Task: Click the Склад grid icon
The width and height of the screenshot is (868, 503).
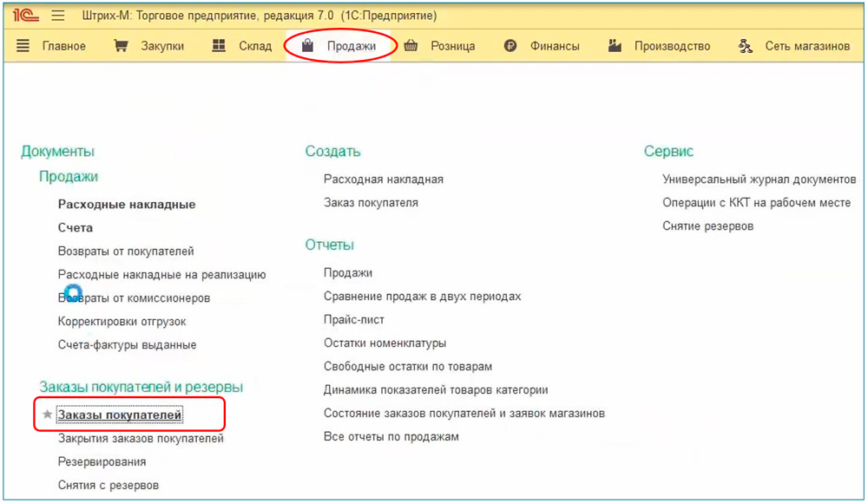Action: click(x=220, y=46)
